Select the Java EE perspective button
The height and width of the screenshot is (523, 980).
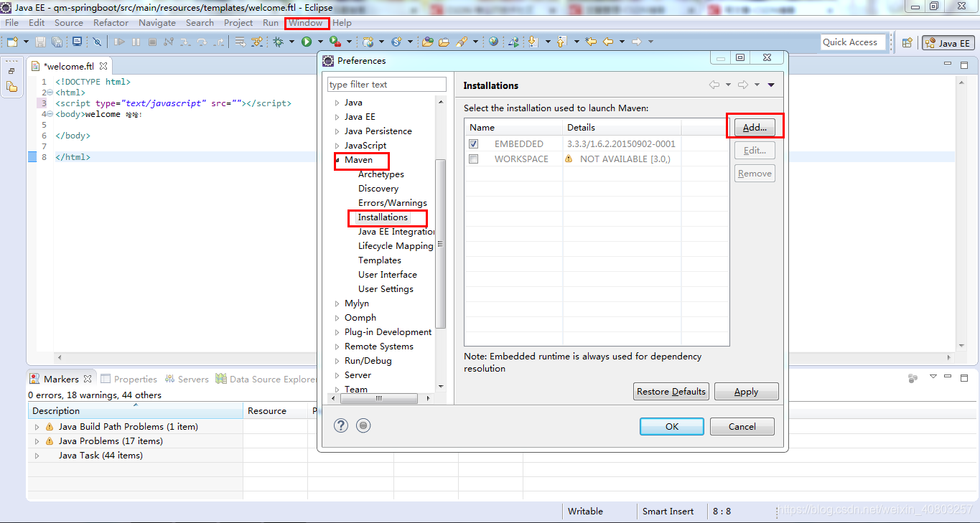pos(948,43)
